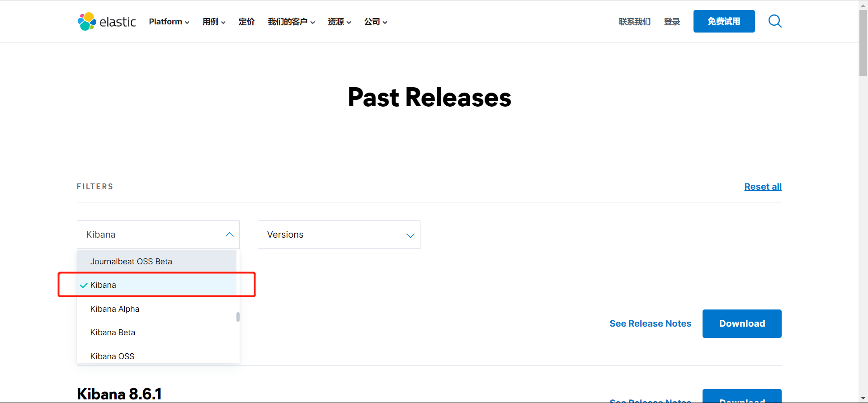
Task: Click the page vertical scrollbar thumb
Action: pos(863,43)
